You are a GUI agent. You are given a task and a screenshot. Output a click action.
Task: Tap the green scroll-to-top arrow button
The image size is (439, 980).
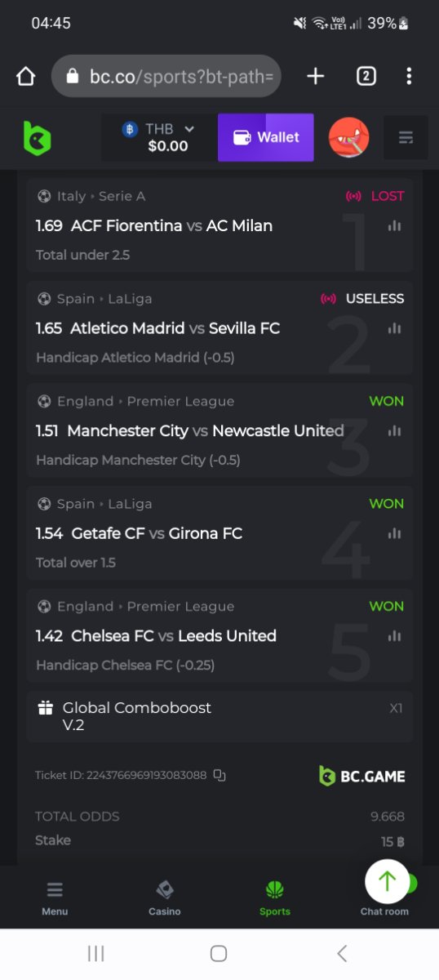pos(387,880)
